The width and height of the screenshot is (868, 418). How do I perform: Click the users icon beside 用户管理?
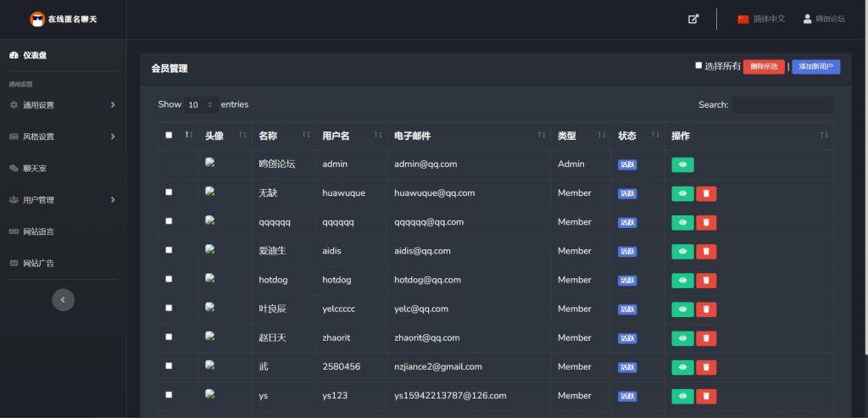14,200
